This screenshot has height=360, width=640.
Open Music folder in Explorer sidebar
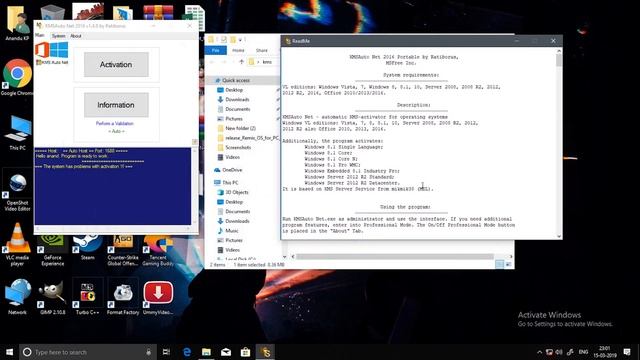coord(231,231)
